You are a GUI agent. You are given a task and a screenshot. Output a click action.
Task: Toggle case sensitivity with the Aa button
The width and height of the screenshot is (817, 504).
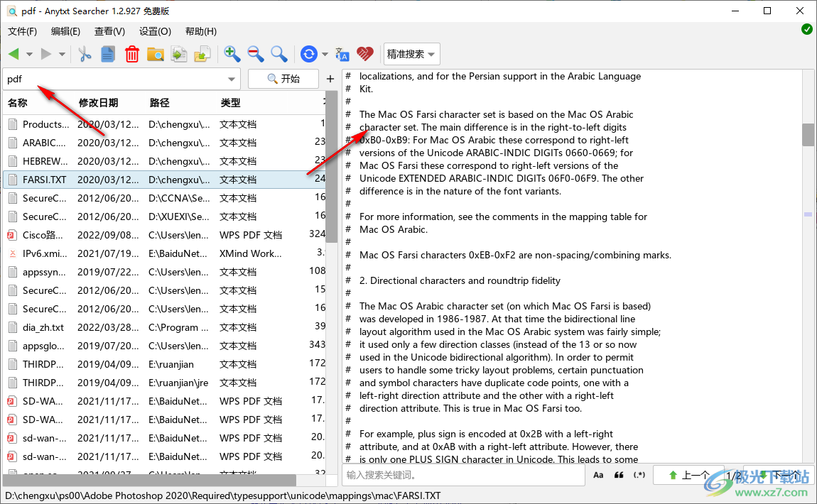tap(597, 475)
